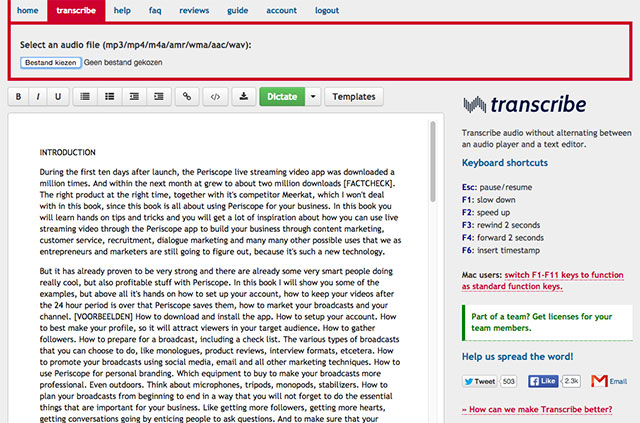Image resolution: width=640 pixels, height=423 pixels.
Task: Click the [FACTCHECK] text in editor
Action: tap(369, 183)
